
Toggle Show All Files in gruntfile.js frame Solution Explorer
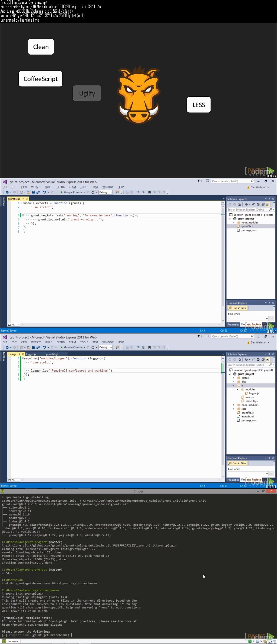click(x=268, y=204)
